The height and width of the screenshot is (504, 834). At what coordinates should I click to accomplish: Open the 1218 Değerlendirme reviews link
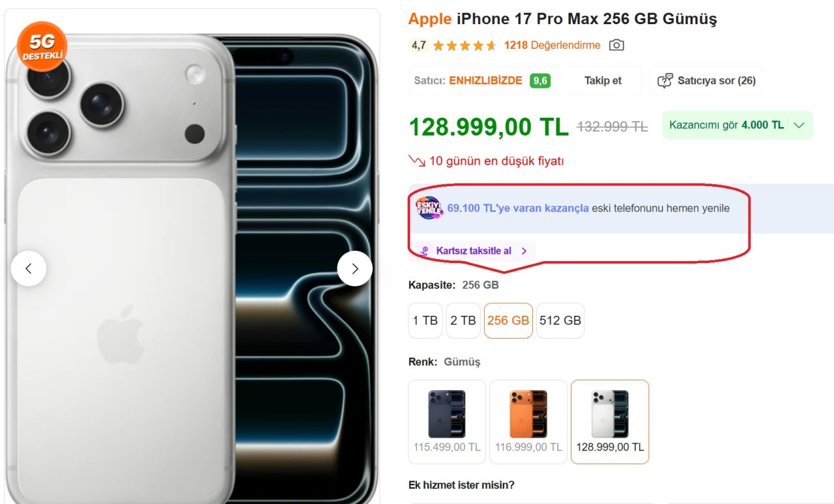click(552, 45)
